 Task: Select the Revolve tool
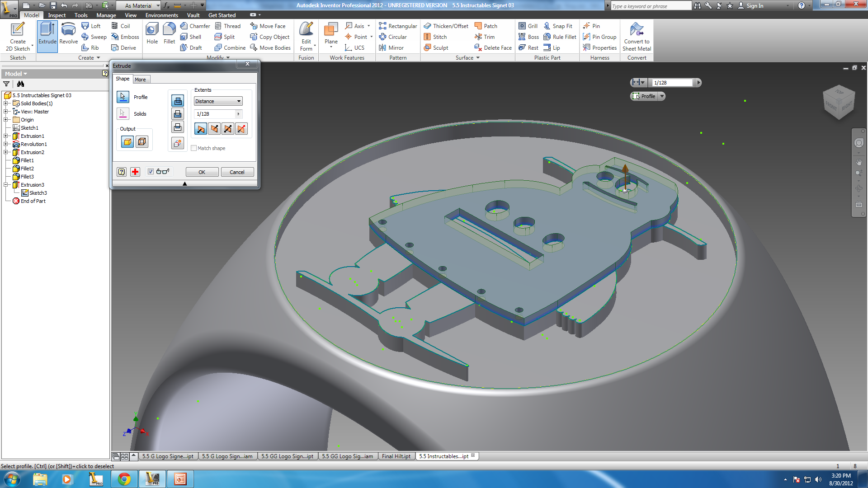(68, 34)
